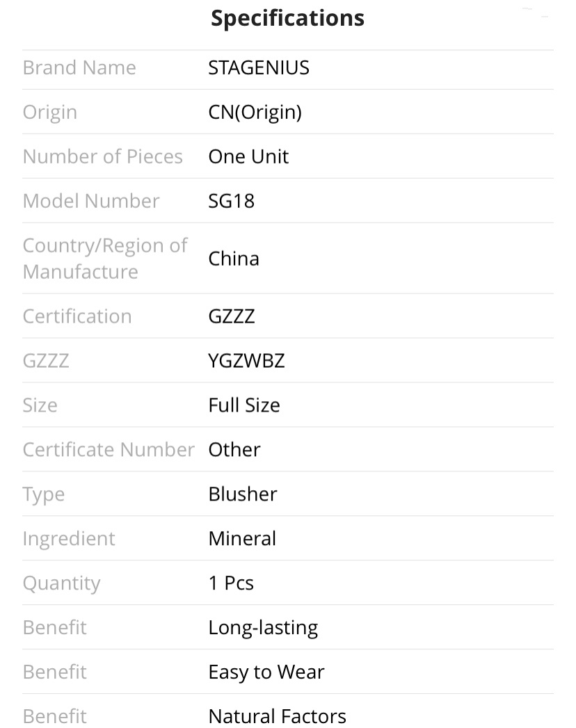Click the Country/Region of Manufacture label
The width and height of the screenshot is (576, 728).
(105, 259)
